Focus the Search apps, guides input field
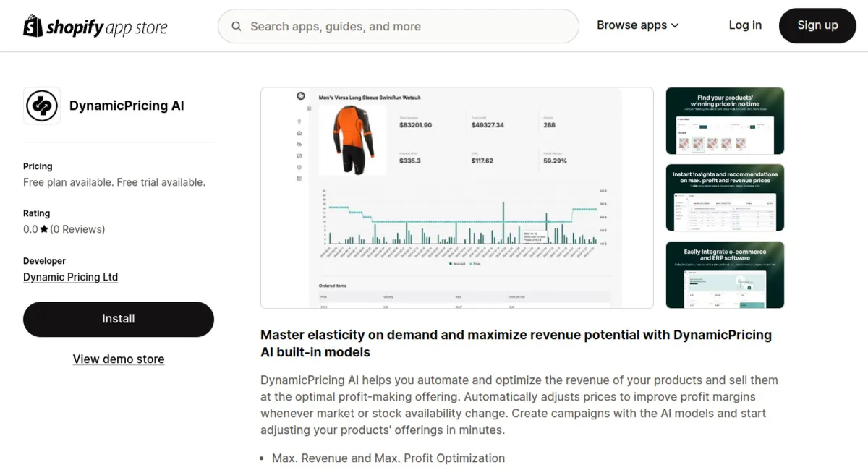868x470 pixels. coord(405,27)
